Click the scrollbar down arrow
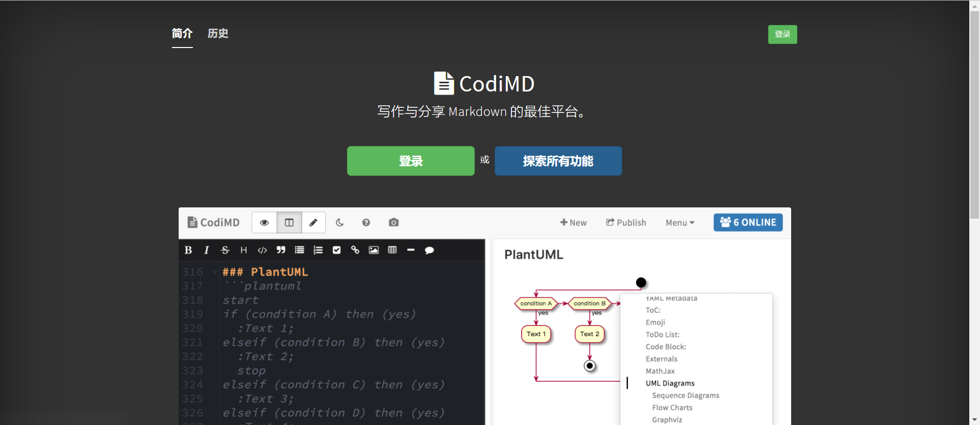This screenshot has height=425, width=980. pos(975,419)
